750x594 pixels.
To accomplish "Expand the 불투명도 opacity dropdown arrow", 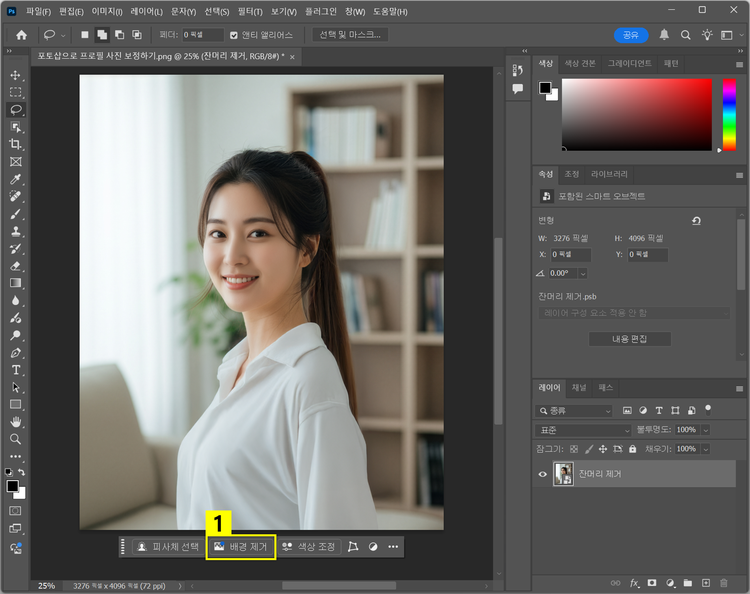I will click(705, 430).
